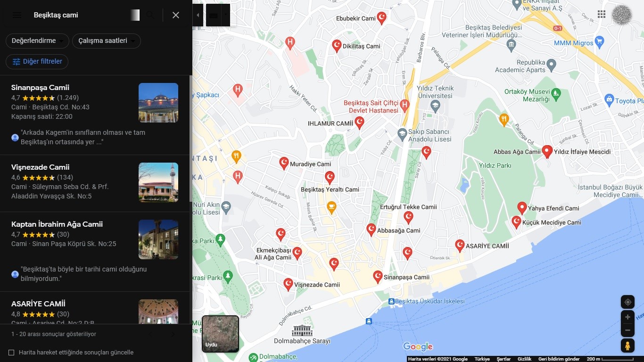Click the Dikilitaş Cami map pin
Image resolution: width=644 pixels, height=362 pixels.
337,45
